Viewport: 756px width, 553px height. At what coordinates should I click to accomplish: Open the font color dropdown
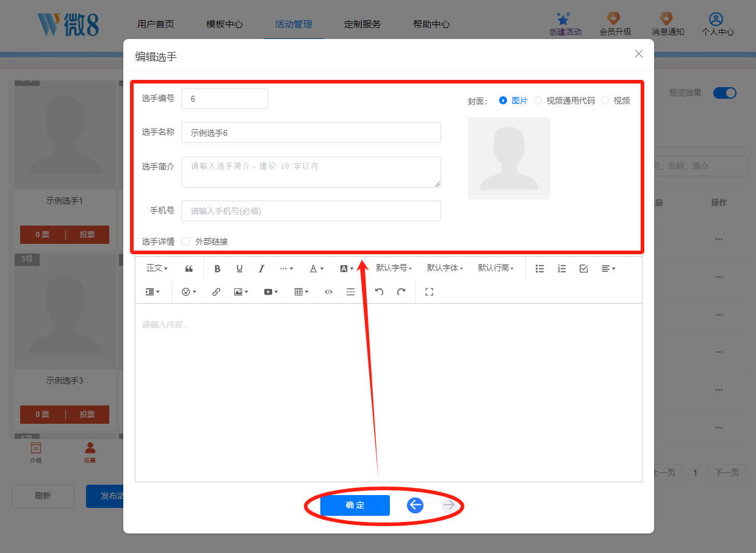[x=316, y=268]
